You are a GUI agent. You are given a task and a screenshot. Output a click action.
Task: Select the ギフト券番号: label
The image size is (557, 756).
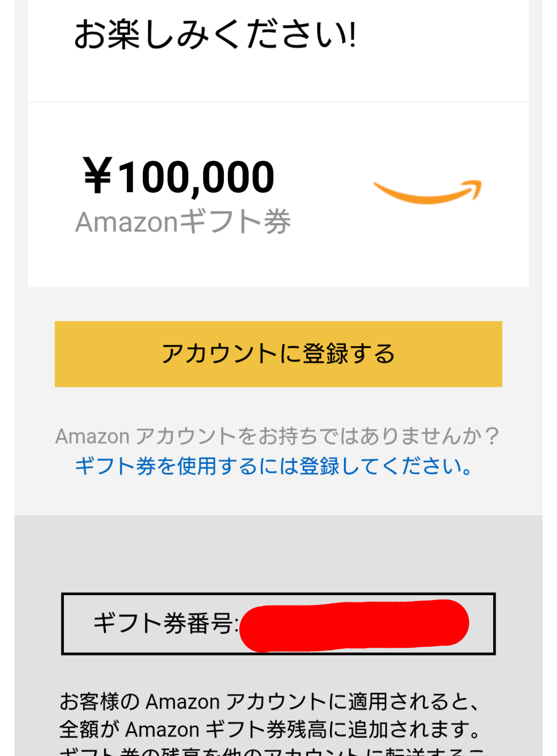point(165,624)
